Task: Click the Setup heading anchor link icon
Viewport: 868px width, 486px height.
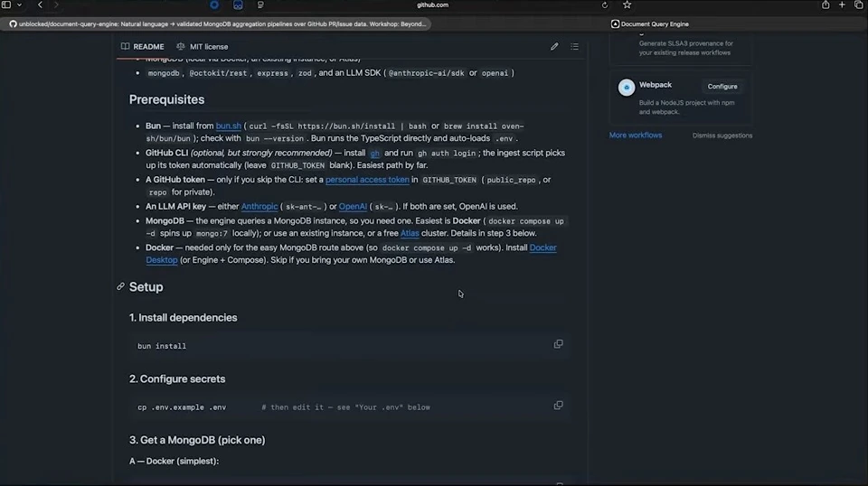Action: click(120, 286)
